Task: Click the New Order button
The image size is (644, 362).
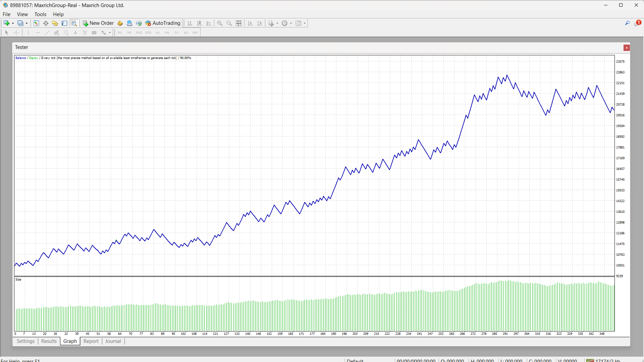Action: click(x=98, y=23)
